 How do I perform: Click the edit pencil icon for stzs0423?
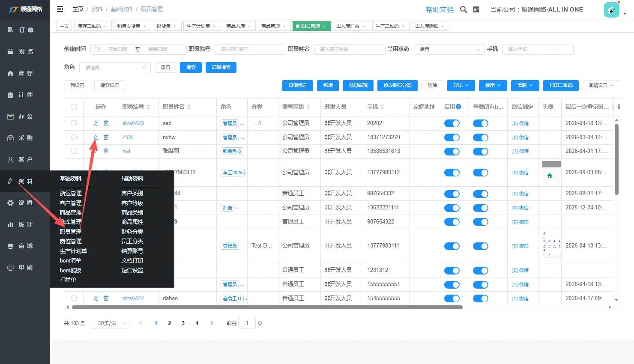pos(96,123)
